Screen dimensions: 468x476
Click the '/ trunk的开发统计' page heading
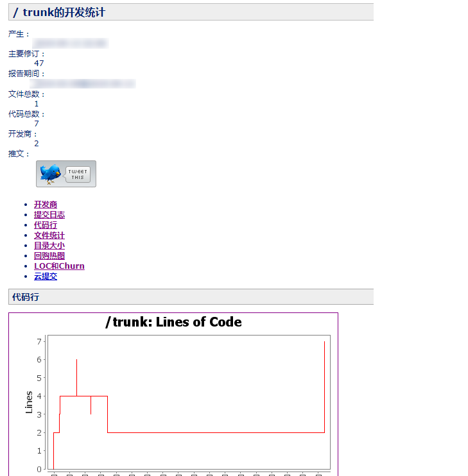[59, 12]
